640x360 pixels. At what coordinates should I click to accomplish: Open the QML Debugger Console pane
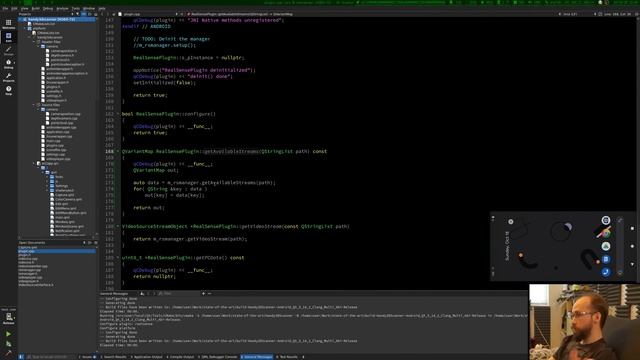tap(218, 357)
